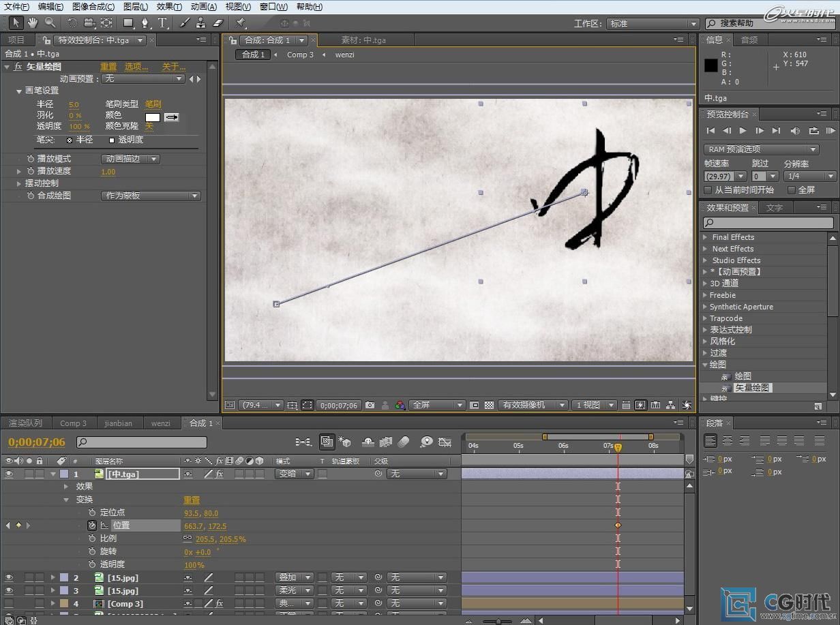Open the 效果(T) menu
Viewport: 840px width, 625px height.
coord(168,7)
